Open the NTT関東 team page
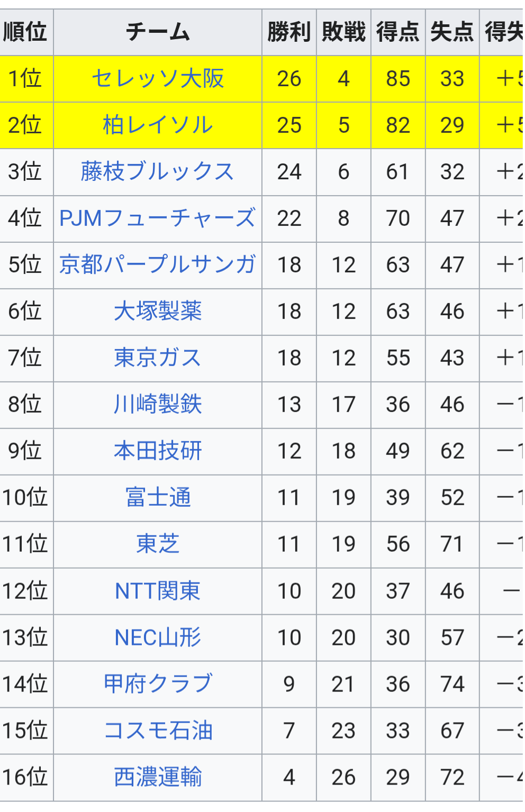525x812 pixels. coord(158,591)
